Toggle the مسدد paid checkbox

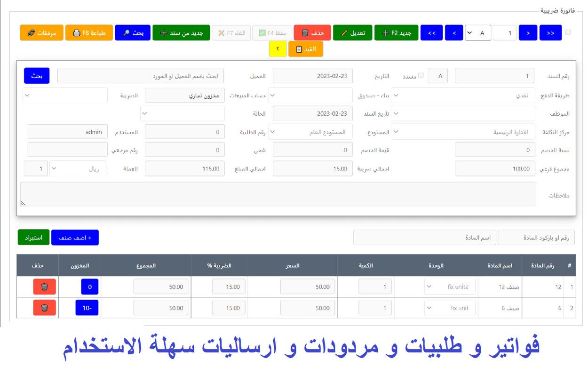pos(421,75)
